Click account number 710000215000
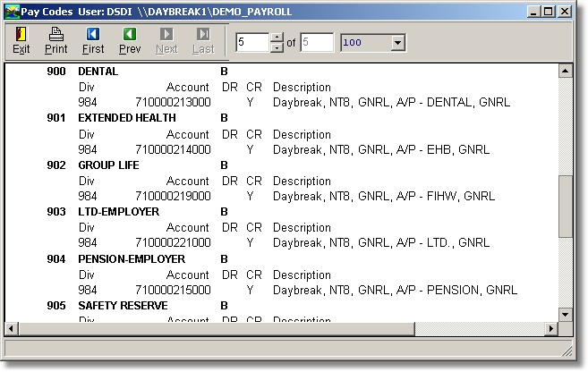 pyautogui.click(x=173, y=290)
